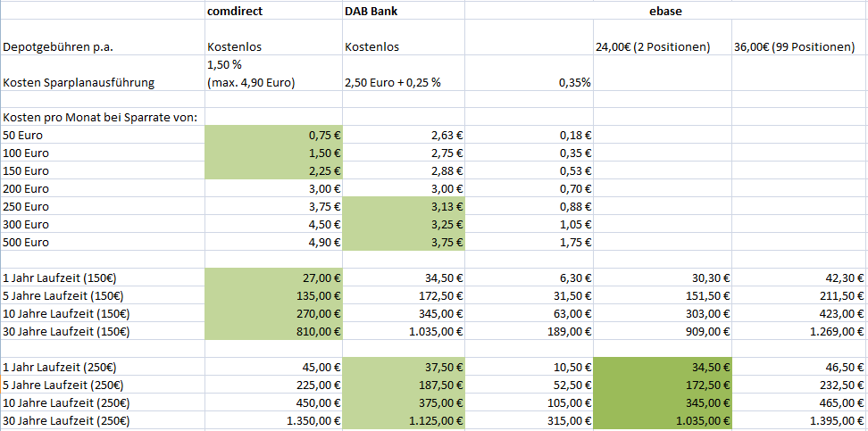
Task: Click the 1,05 € cell
Action: point(529,224)
